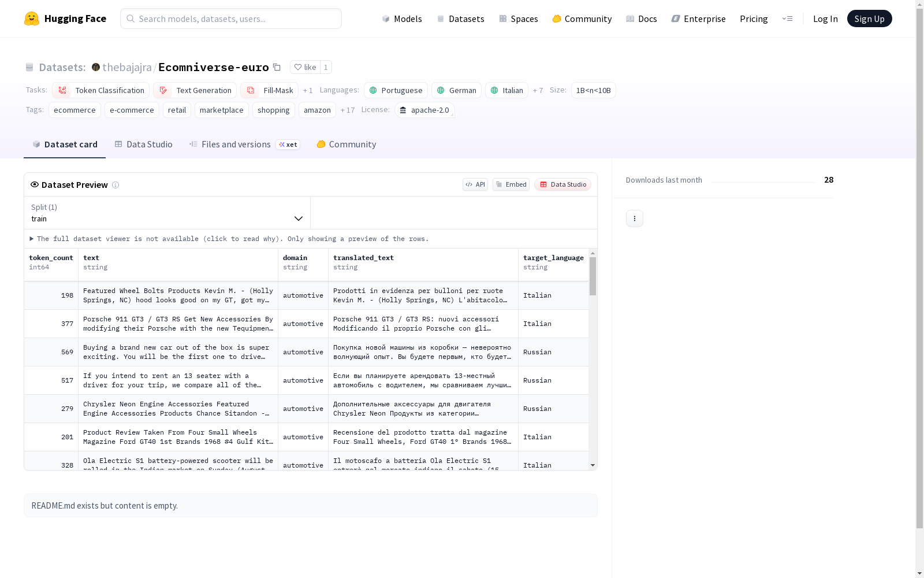
Task: Open the Models nav item
Action: (x=402, y=18)
